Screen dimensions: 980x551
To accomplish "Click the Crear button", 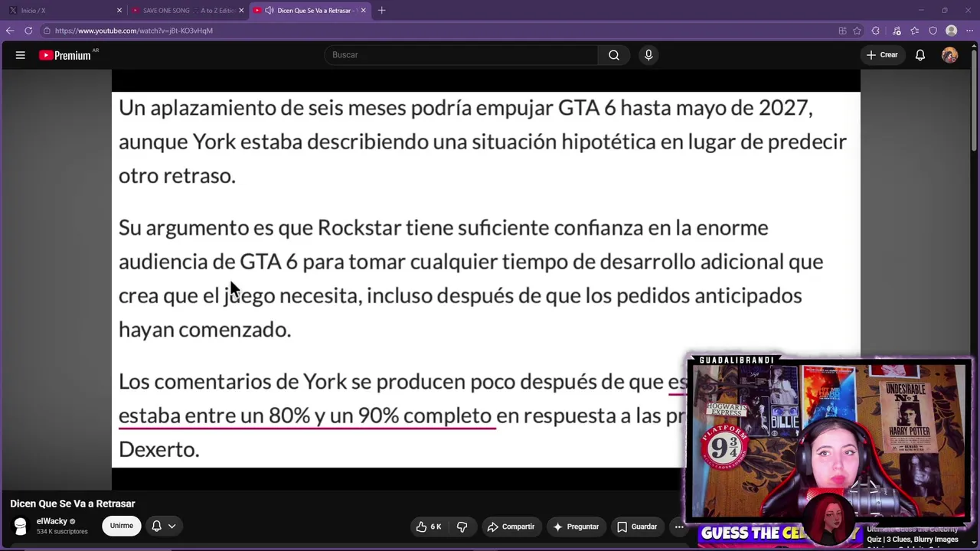I will [x=882, y=55].
